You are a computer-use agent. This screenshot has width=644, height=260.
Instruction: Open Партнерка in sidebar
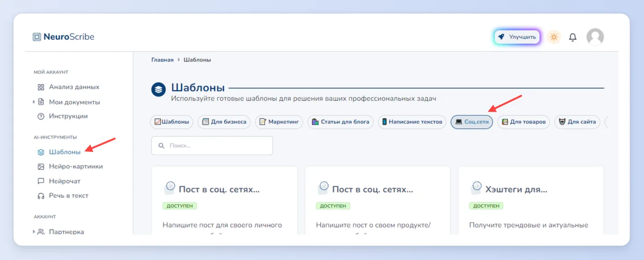pos(66,232)
